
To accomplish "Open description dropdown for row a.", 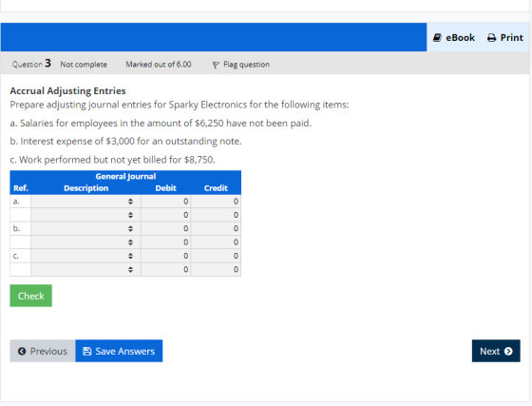I will (x=85, y=202).
